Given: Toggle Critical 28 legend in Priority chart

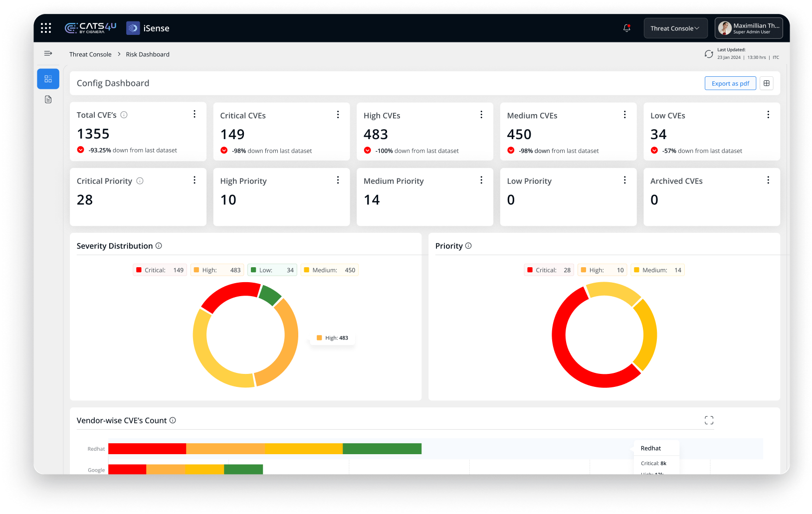Looking at the screenshot, I should (x=549, y=270).
